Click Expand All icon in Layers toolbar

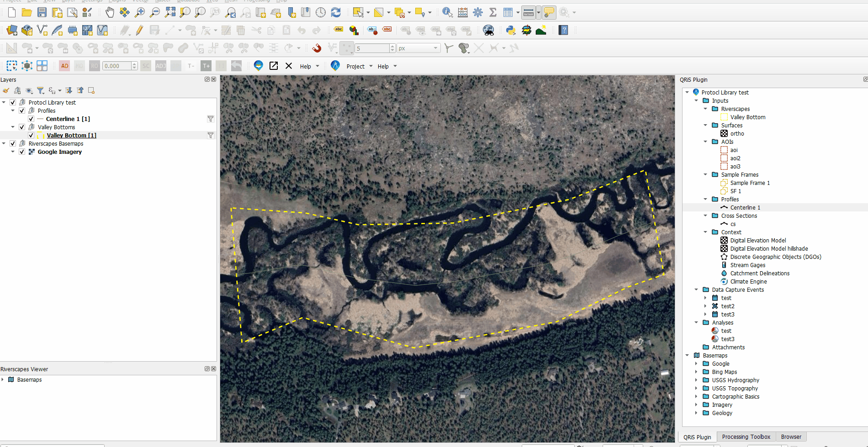(69, 90)
